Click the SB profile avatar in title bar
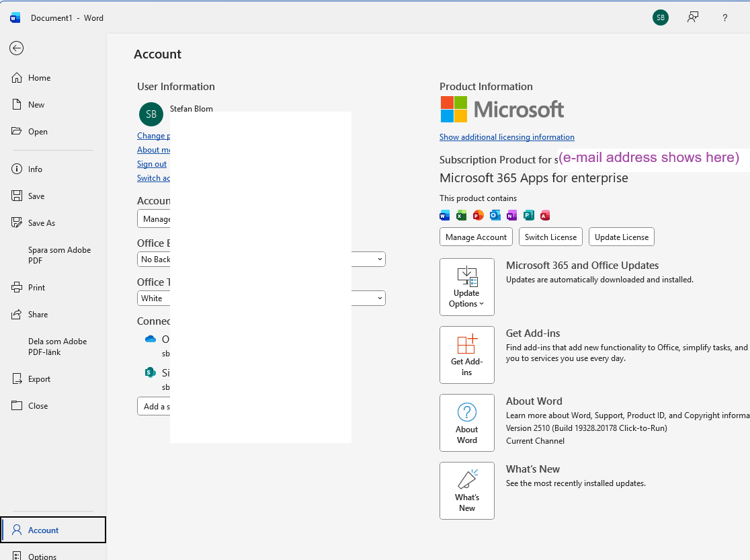The image size is (750, 560). point(661,17)
